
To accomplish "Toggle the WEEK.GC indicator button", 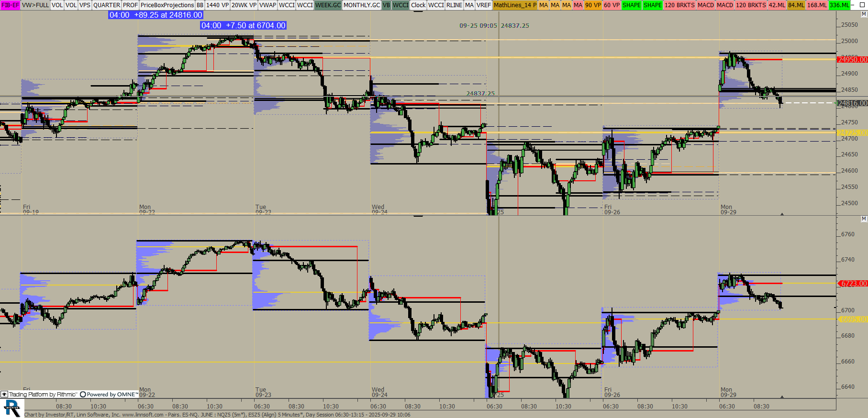I will (328, 5).
